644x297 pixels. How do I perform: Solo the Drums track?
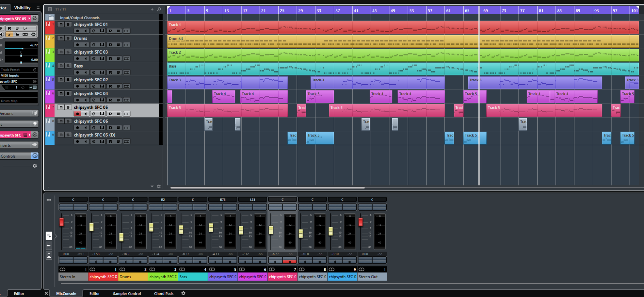click(68, 38)
